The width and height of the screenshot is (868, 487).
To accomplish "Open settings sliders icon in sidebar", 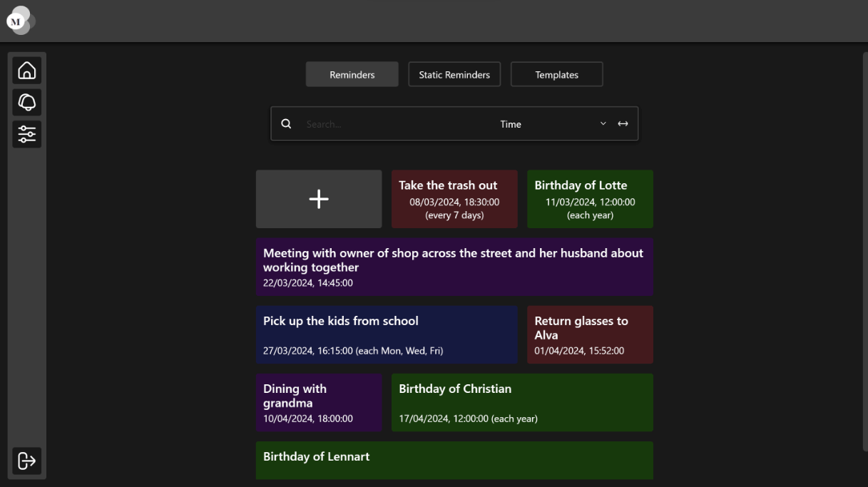I will pyautogui.click(x=26, y=134).
